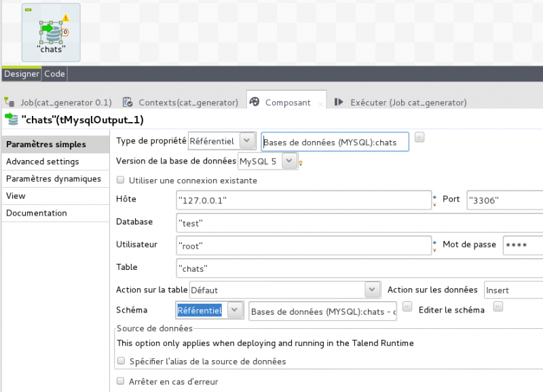The height and width of the screenshot is (392, 543).
Task: Click the tMysqlOutput_1 header database icon
Action: (x=12, y=119)
